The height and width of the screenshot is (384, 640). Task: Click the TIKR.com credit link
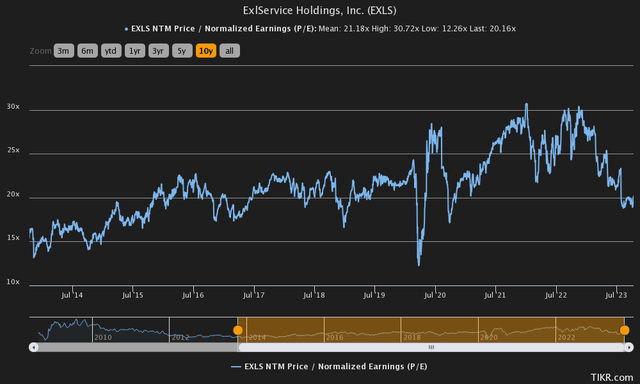pos(611,377)
